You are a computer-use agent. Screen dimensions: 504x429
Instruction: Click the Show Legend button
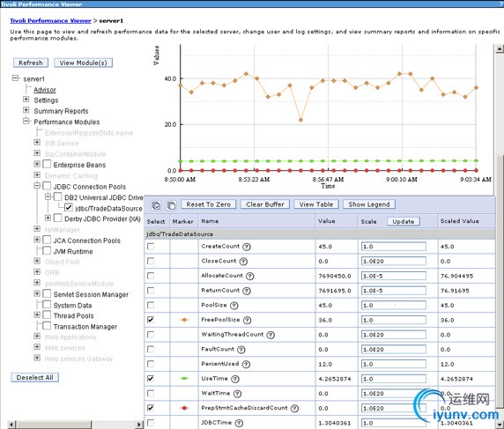369,204
